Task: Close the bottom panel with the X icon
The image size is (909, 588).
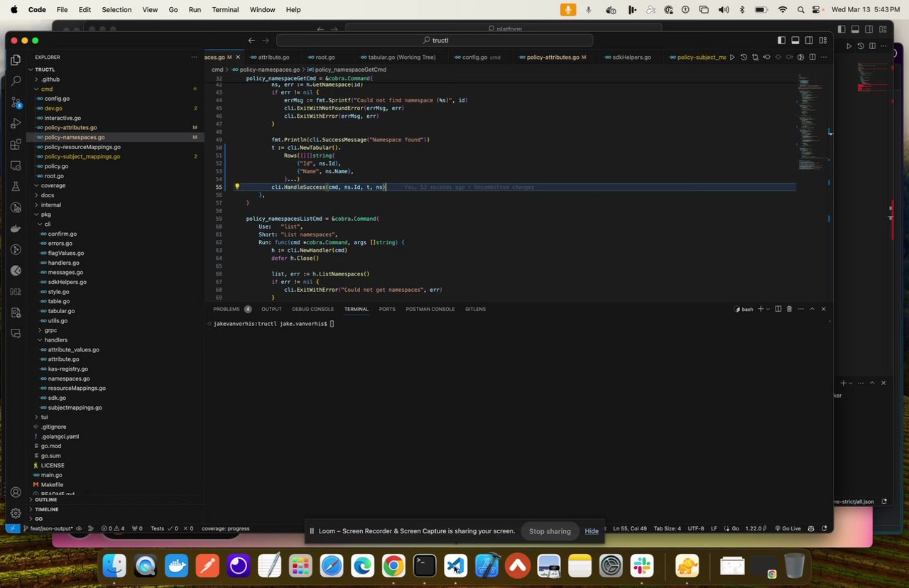Action: click(x=824, y=309)
